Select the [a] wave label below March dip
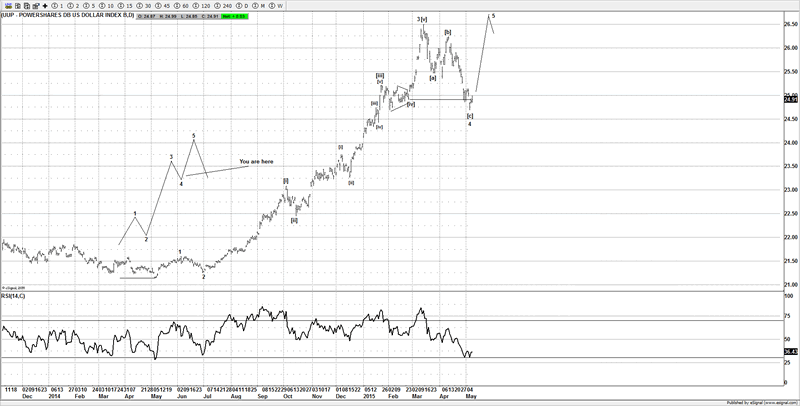This screenshot has width=800, height=406. point(433,78)
